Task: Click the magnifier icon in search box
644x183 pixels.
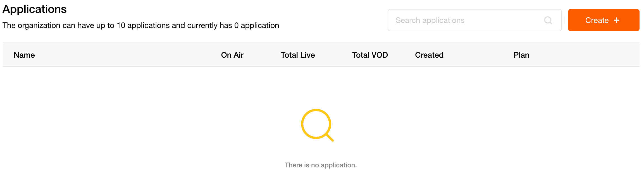Action: coord(548,20)
